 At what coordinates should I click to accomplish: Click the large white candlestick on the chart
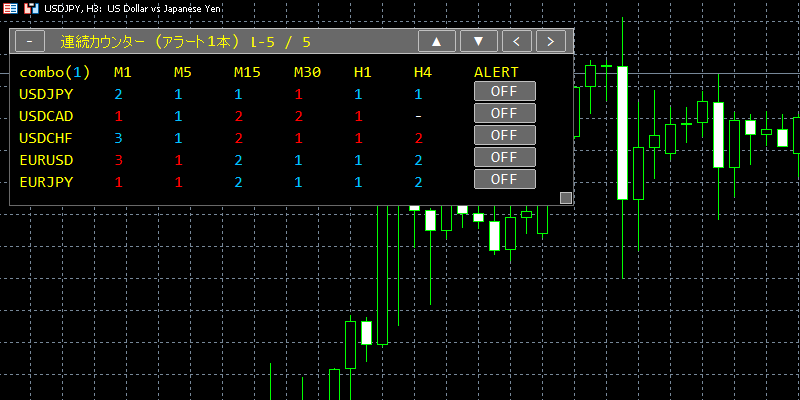pyautogui.click(x=622, y=133)
